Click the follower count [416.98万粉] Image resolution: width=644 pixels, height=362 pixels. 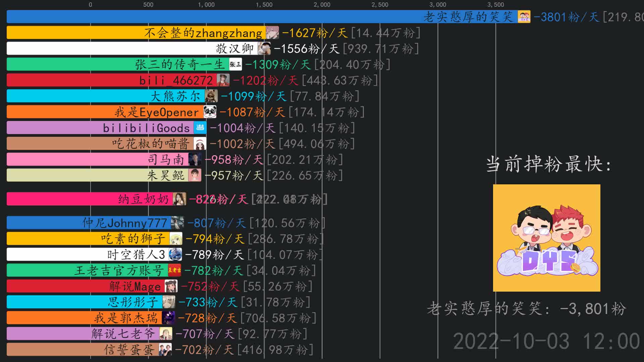(275, 350)
